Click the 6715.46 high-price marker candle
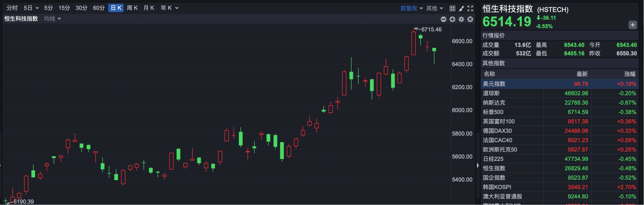This screenshot has width=644, height=205. (413, 43)
